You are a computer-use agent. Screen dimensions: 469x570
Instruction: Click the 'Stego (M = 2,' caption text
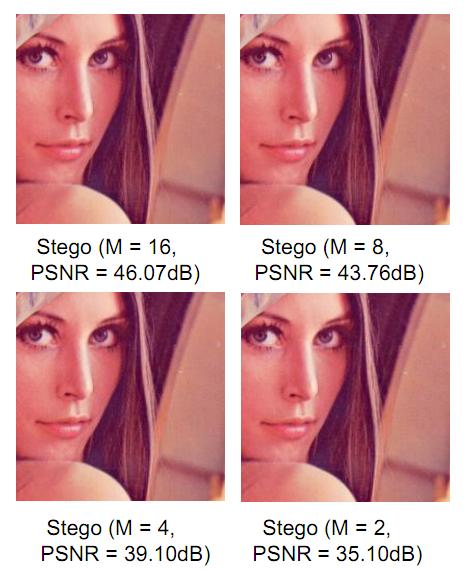(326, 528)
